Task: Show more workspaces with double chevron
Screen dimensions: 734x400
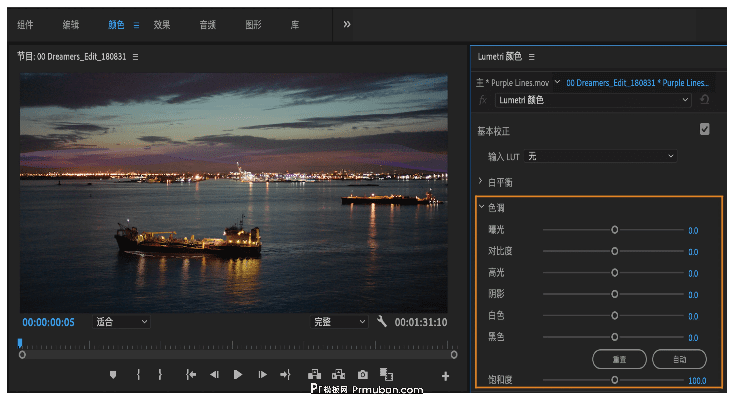Action: 347,24
